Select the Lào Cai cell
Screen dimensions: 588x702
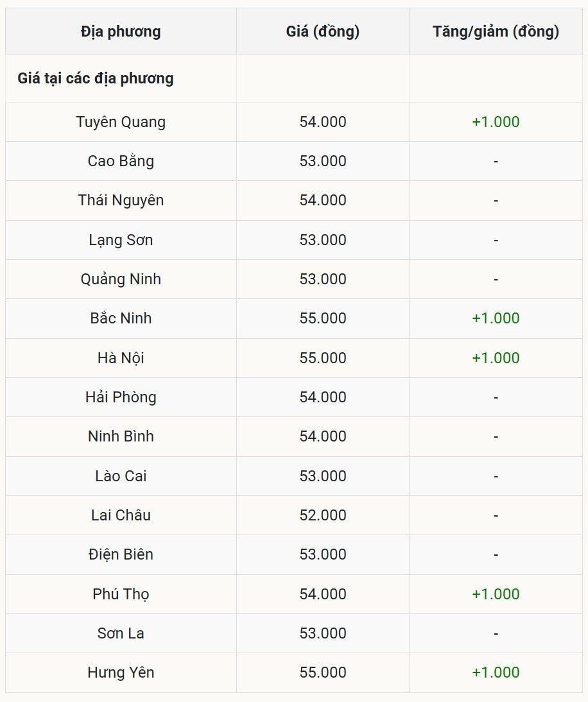[121, 476]
